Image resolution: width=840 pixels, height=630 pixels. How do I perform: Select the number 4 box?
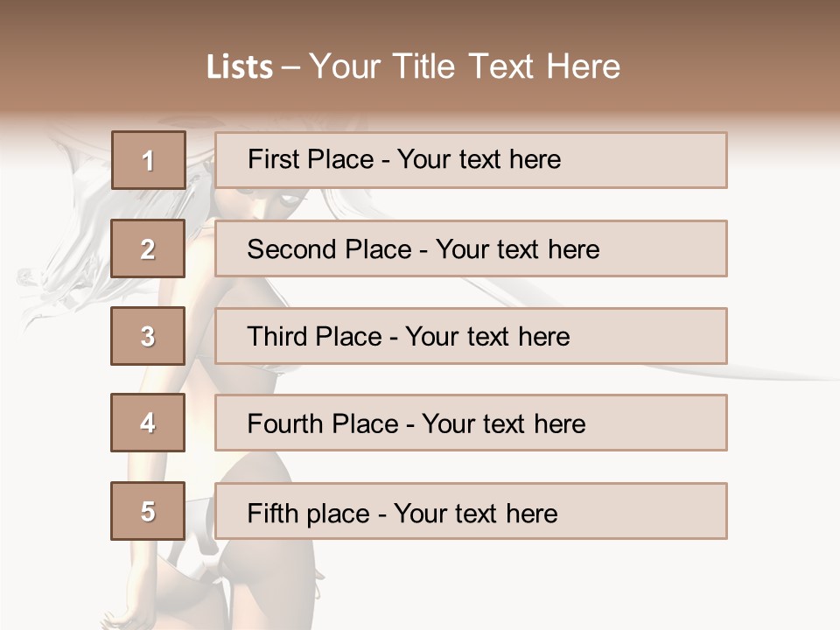click(x=149, y=423)
